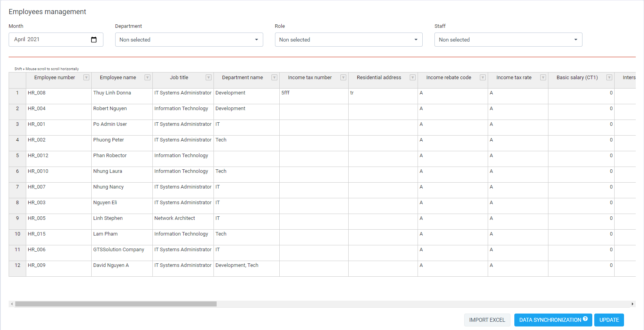Open filter for Income tax number column

pos(343,78)
